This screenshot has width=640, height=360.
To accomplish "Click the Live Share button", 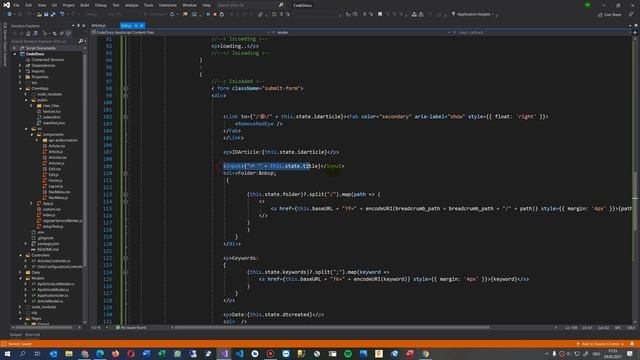I will point(610,14).
